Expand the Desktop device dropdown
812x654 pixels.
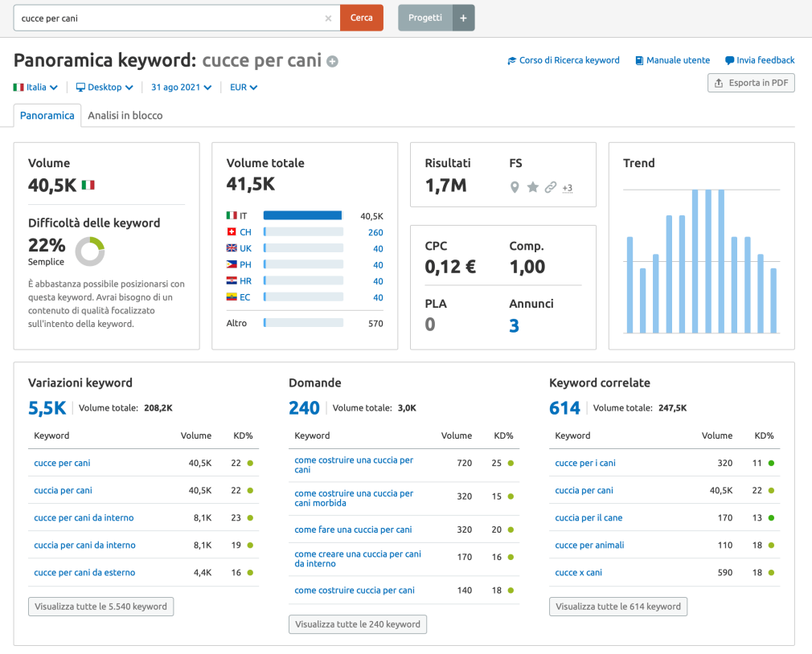(x=105, y=88)
